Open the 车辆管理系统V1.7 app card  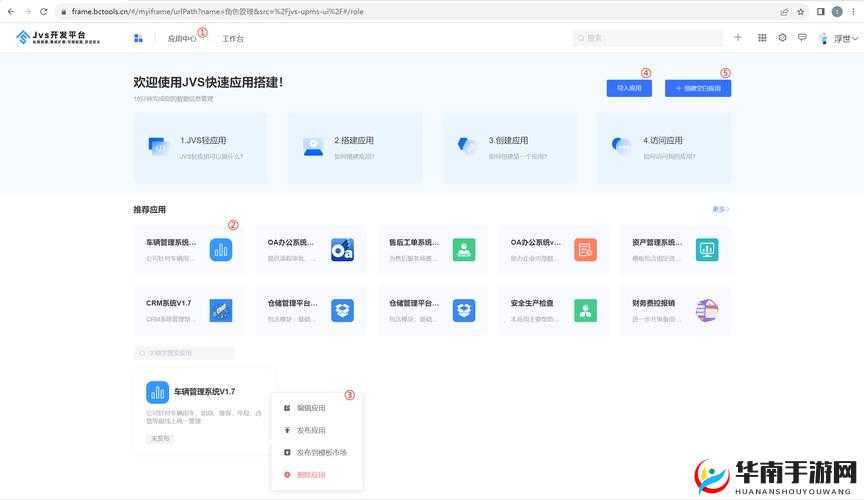point(204,411)
